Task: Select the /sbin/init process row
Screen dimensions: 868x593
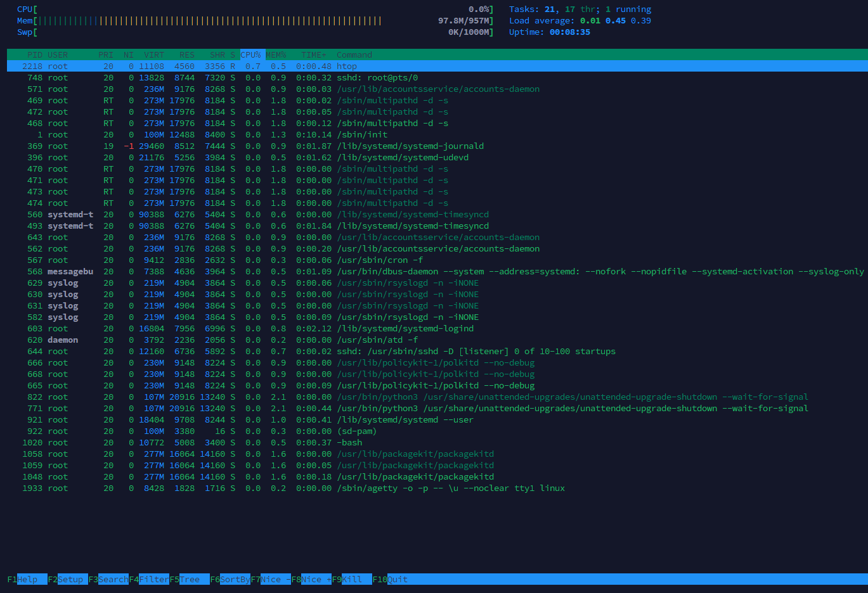Action: 437,134
